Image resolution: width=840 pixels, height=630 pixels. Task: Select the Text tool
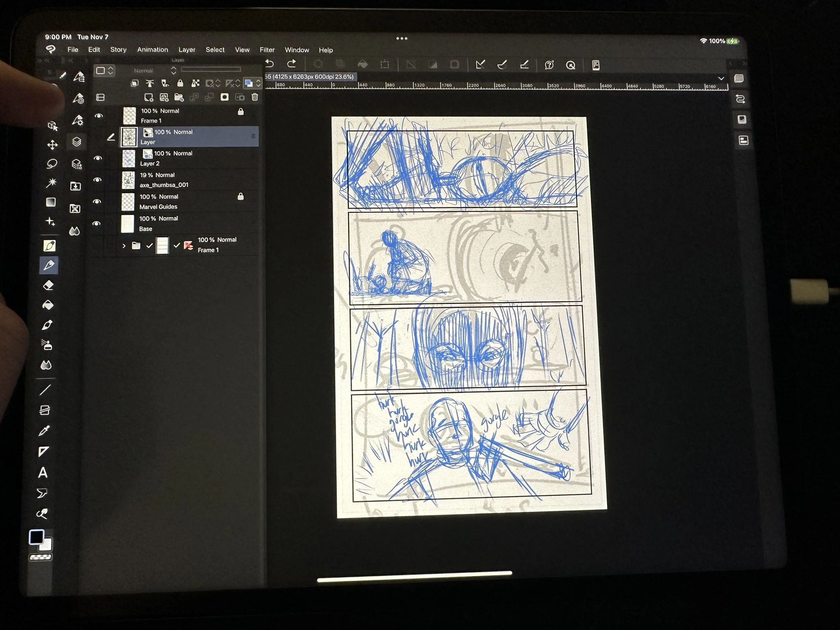pyautogui.click(x=43, y=472)
